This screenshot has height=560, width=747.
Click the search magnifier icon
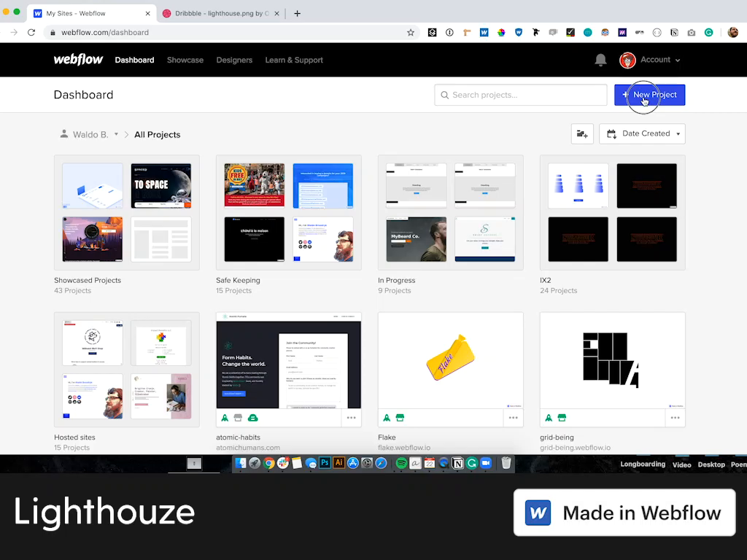pos(444,95)
